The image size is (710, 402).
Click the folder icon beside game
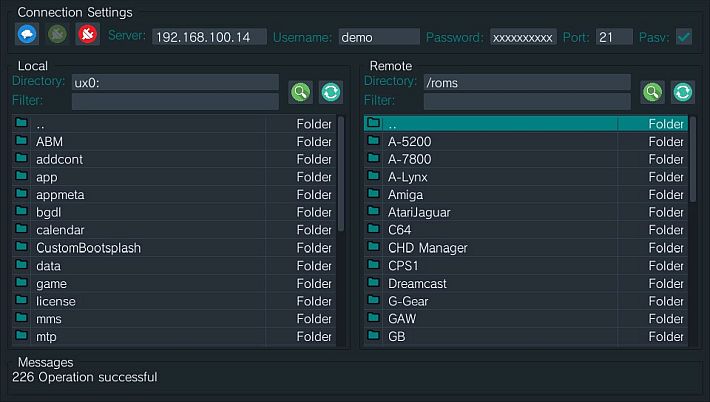pyautogui.click(x=21, y=282)
